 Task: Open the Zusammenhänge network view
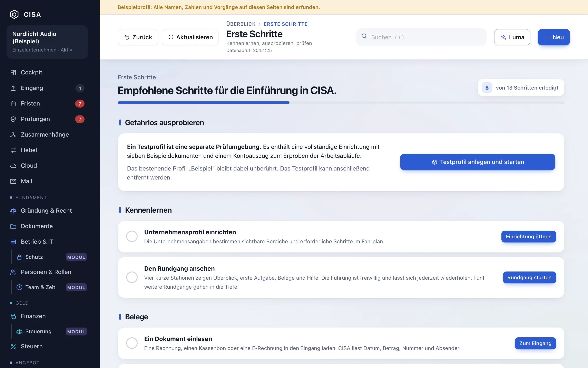point(47,135)
